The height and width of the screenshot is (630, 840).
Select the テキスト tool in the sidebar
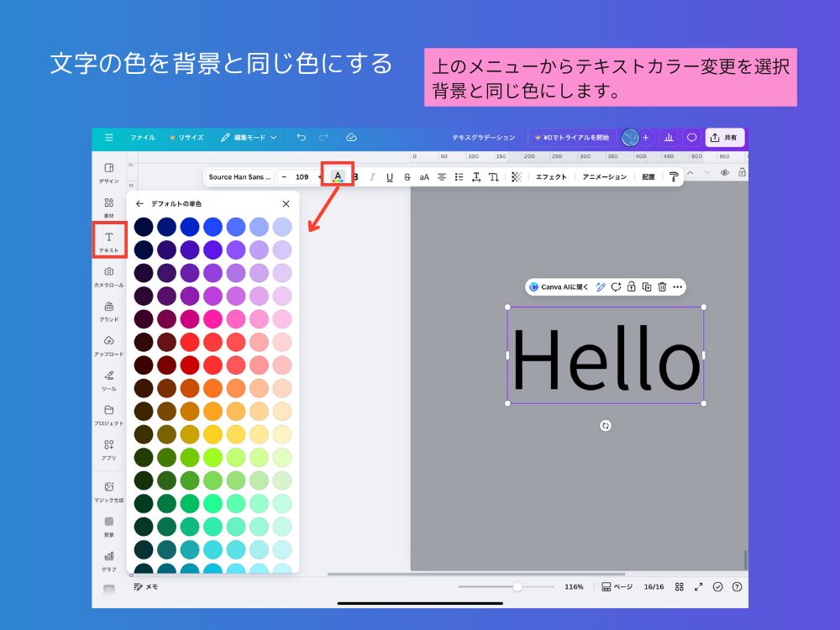tap(108, 242)
